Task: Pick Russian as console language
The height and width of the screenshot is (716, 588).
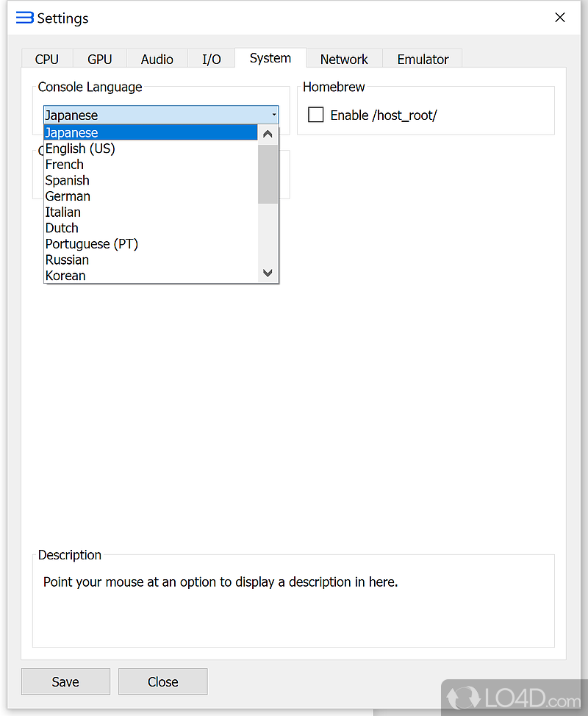Action: pos(151,259)
